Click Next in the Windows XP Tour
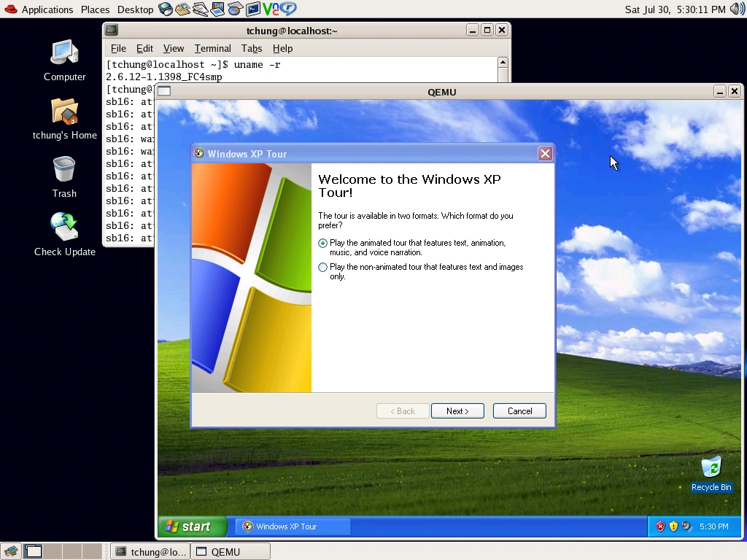Screen dimensions: 747x560 [457, 411]
